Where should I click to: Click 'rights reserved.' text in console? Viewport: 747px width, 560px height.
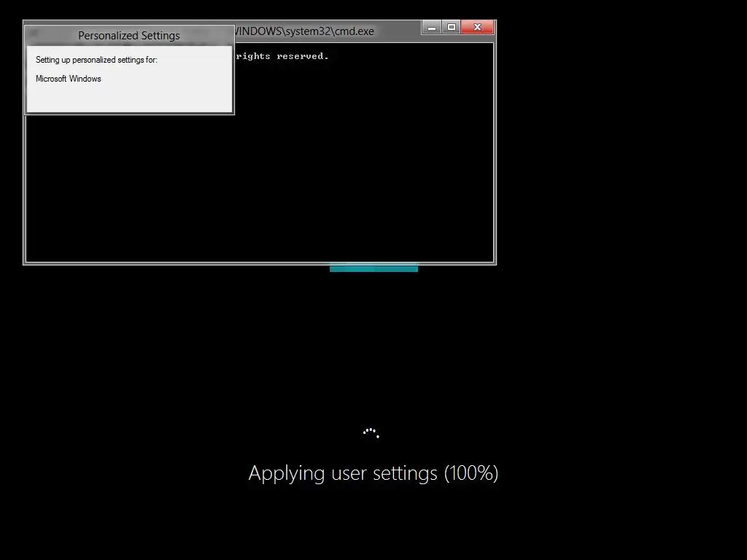pos(282,56)
